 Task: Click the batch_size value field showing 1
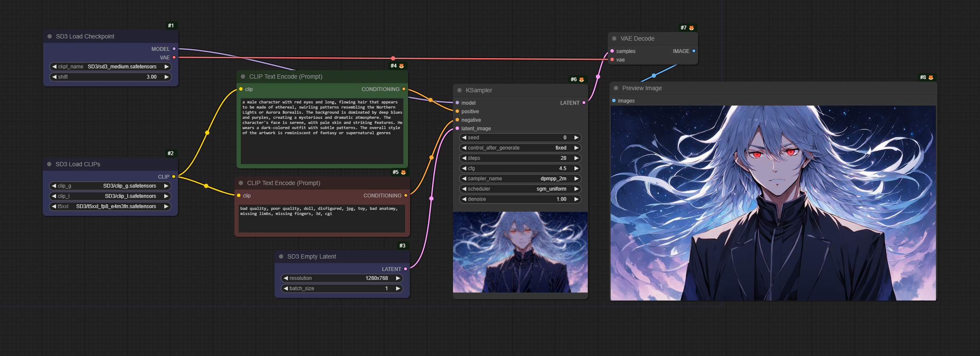coord(342,288)
